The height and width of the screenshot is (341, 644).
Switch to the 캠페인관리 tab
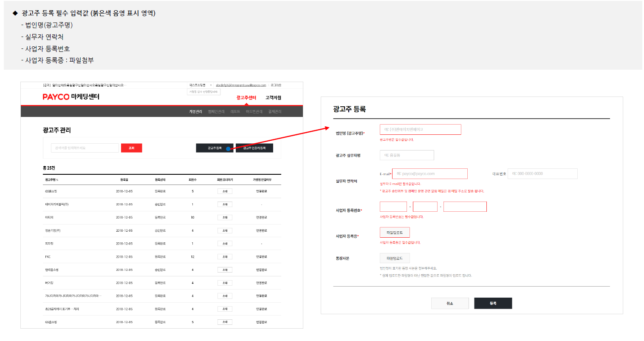216,112
